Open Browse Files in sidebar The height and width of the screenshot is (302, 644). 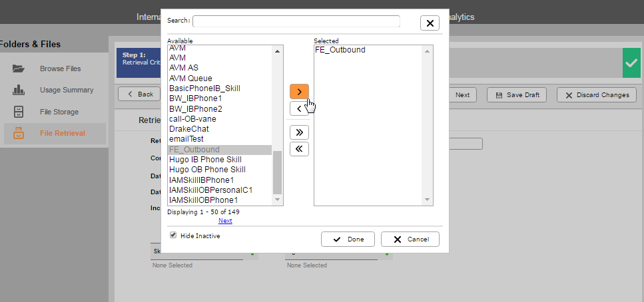tap(60, 69)
